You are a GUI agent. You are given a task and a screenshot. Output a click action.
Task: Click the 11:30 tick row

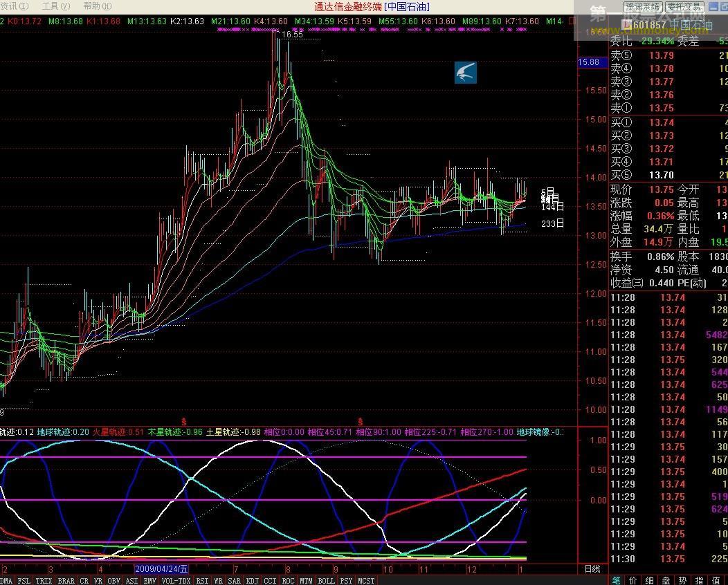click(x=668, y=559)
